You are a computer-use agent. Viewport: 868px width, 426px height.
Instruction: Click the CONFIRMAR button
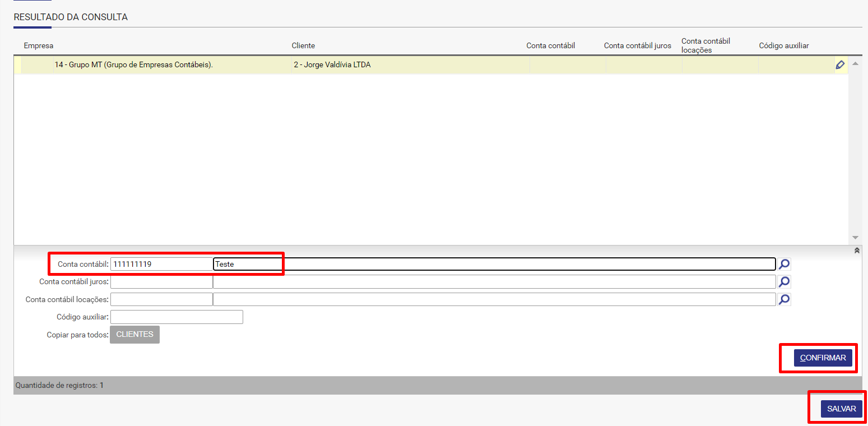coord(823,358)
